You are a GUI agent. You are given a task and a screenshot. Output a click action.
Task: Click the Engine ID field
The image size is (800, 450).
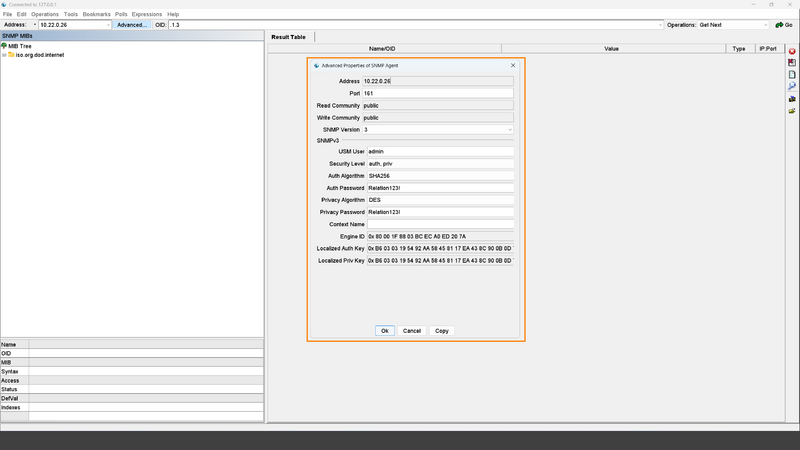point(440,237)
